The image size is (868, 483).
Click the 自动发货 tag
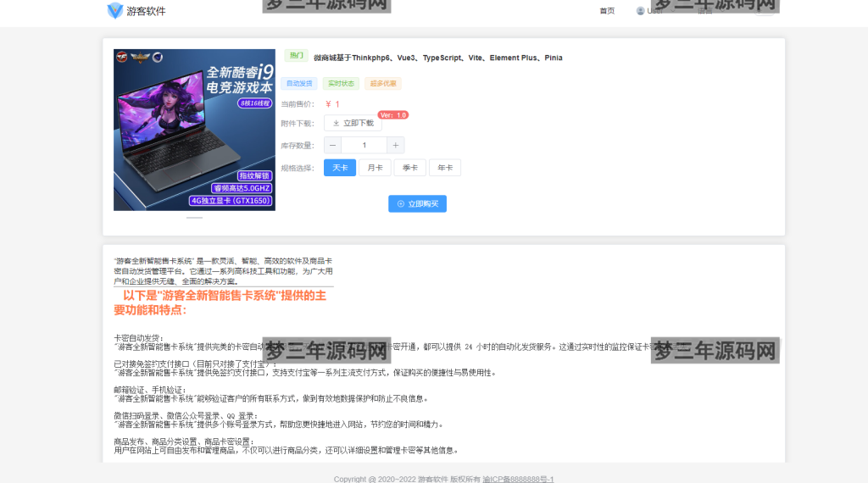[x=299, y=84]
